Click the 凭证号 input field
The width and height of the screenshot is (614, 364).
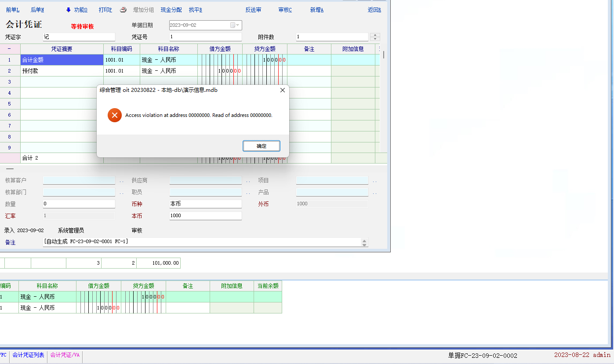205,37
